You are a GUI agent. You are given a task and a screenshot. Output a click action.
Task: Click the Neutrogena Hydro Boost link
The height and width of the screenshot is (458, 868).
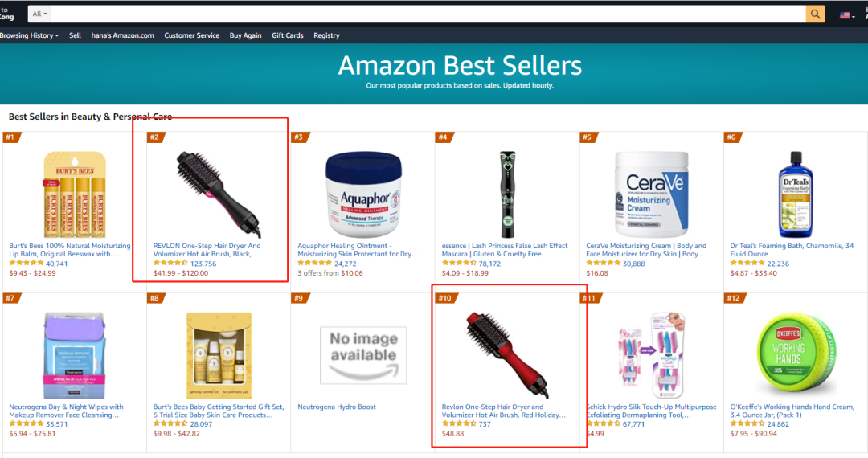pos(337,407)
